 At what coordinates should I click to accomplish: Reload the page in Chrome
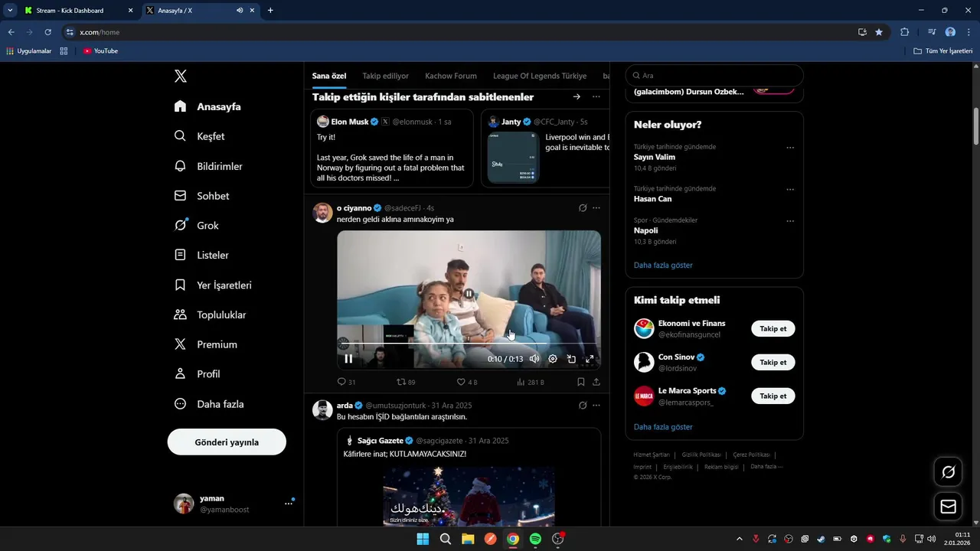click(x=47, y=32)
